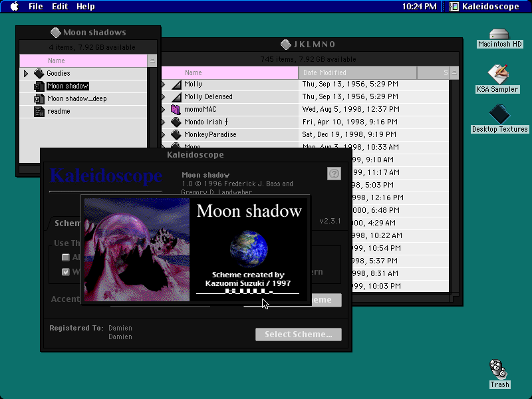The width and height of the screenshot is (532, 399).
Task: Open the File menu
Action: (x=36, y=7)
